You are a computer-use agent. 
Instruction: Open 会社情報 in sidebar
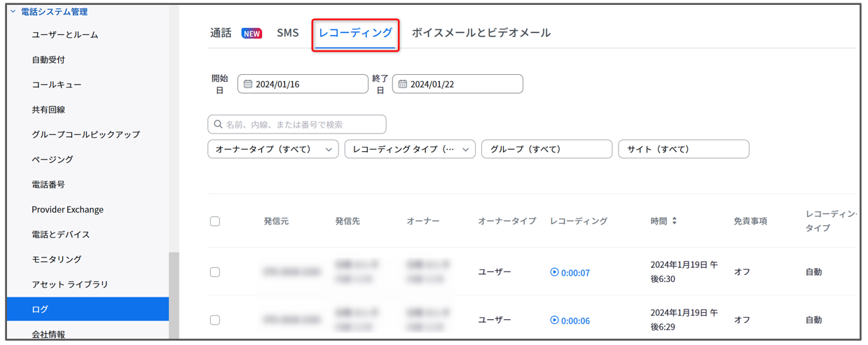tap(48, 334)
